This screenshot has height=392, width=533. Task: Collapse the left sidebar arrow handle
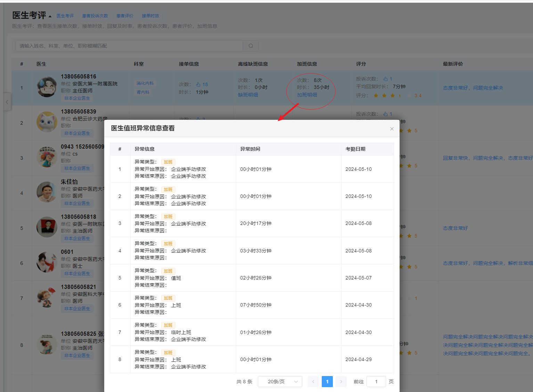tap(7, 102)
